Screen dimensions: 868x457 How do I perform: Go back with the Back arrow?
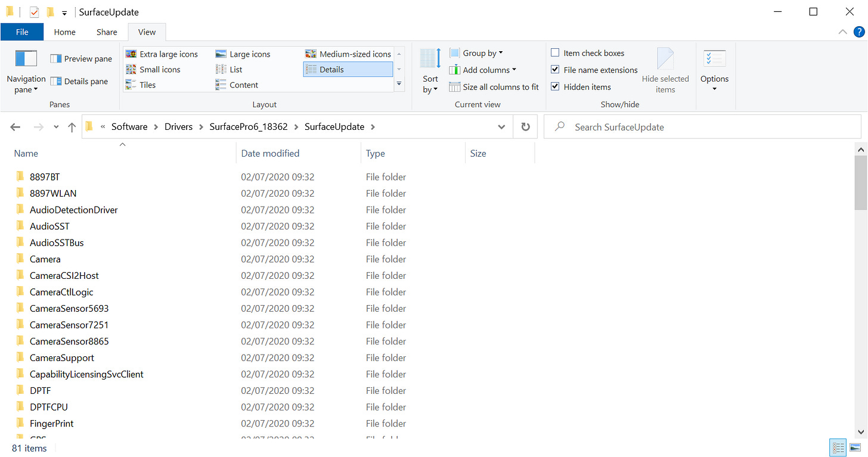15,127
